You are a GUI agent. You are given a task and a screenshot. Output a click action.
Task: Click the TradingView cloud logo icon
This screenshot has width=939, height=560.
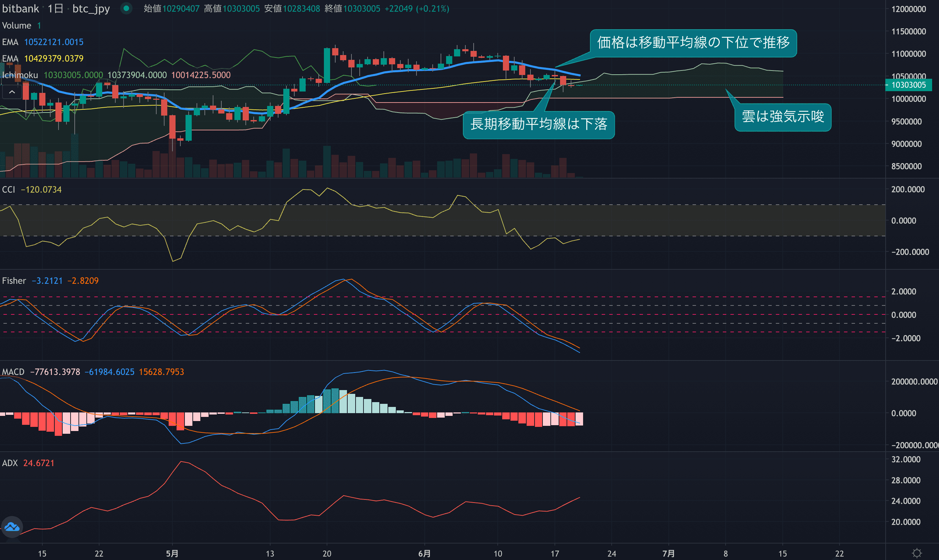[x=12, y=527]
